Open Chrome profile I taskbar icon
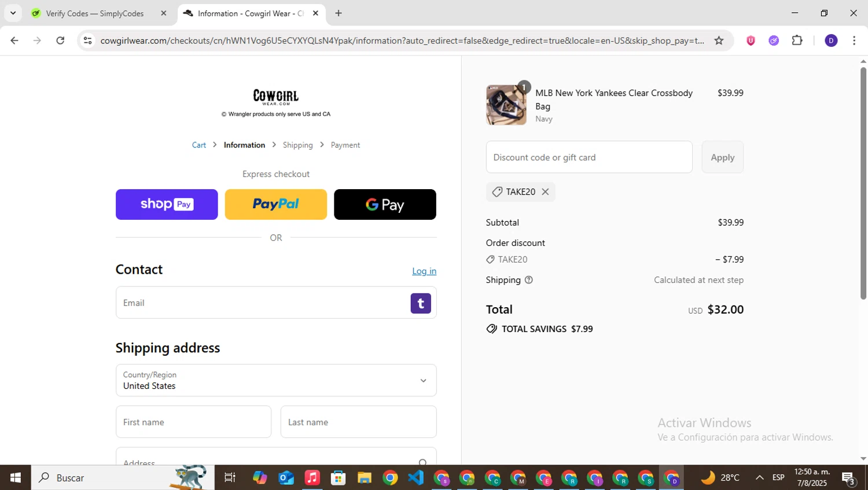Screen dimensions: 868x490 click(595, 478)
